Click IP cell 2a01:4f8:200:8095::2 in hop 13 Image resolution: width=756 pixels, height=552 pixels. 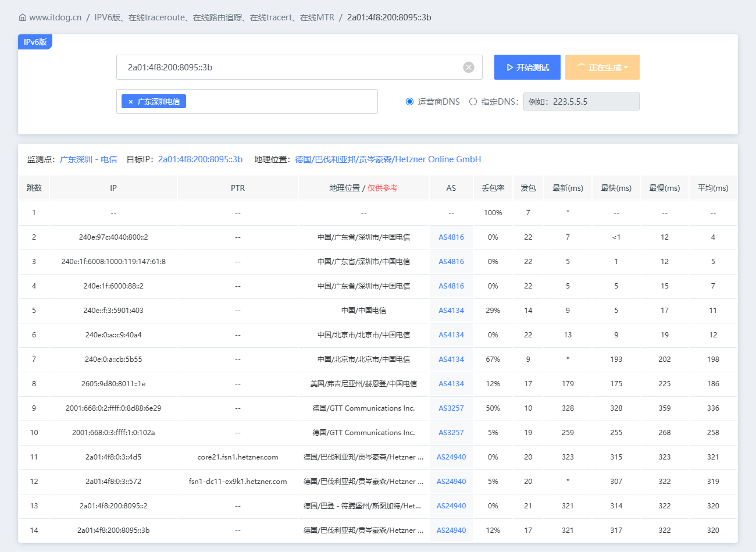coord(113,506)
